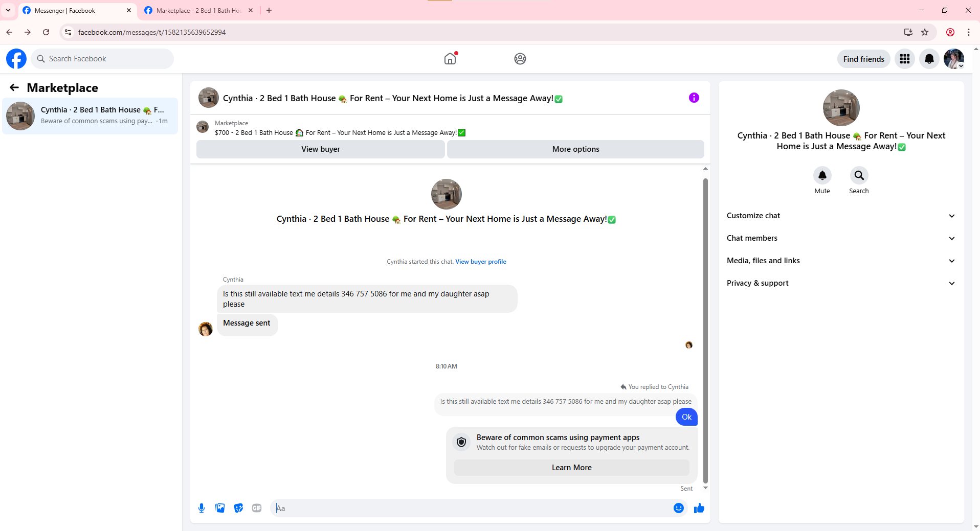This screenshot has width=980, height=531.
Task: Click the large listing photo in the chat
Action: pyautogui.click(x=447, y=194)
